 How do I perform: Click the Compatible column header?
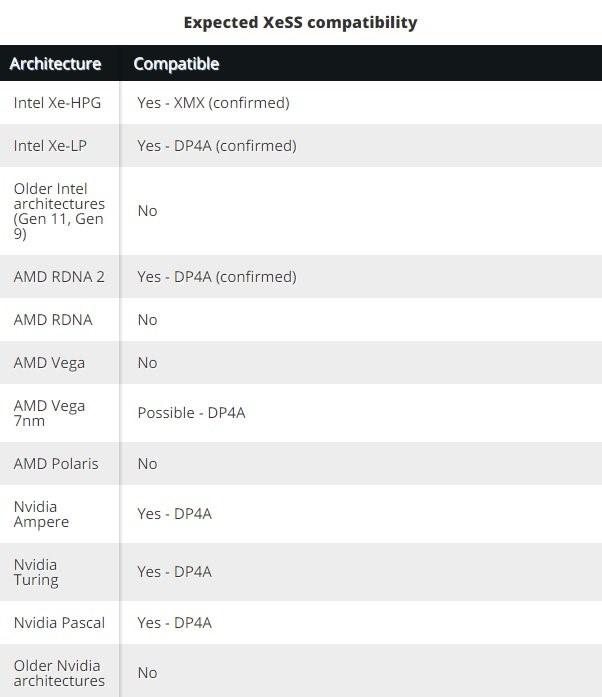[x=176, y=64]
